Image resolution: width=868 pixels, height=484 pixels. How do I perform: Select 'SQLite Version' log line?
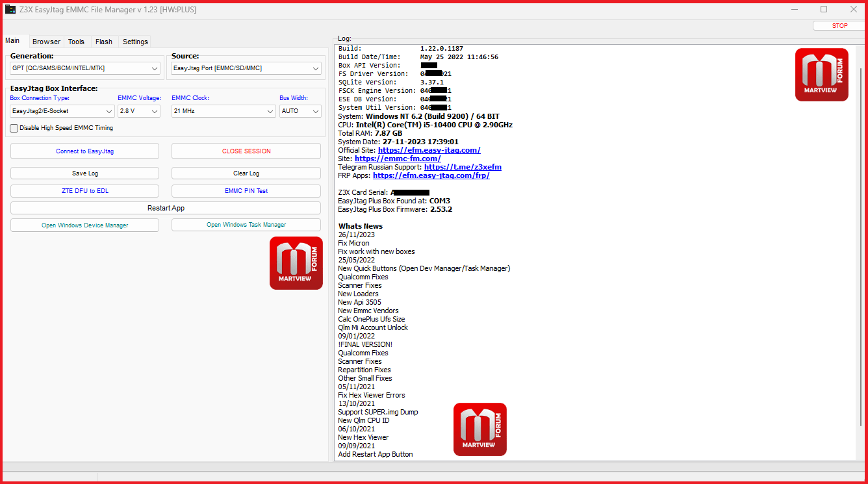pos(391,83)
